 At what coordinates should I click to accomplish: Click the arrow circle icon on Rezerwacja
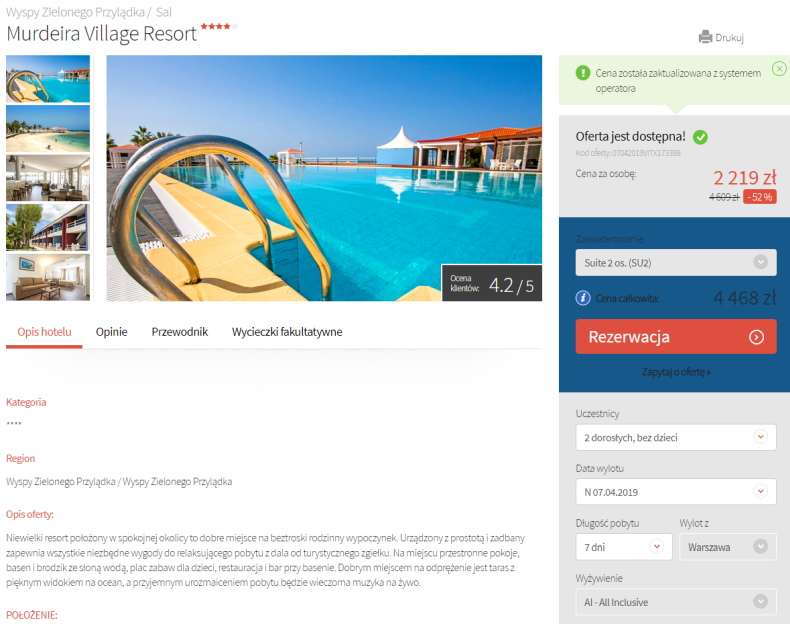pyautogui.click(x=756, y=337)
